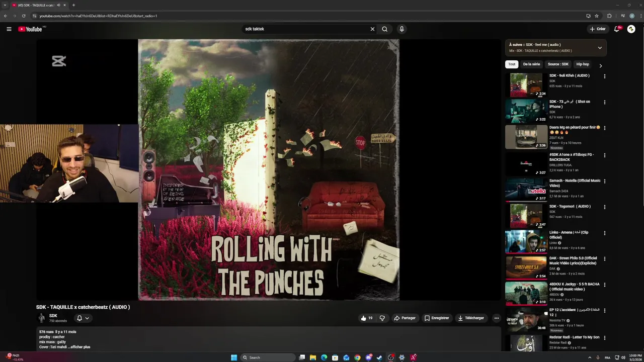644x362 pixels.
Task: Open Linko - Amena clip thumbnail
Action: [x=526, y=242]
